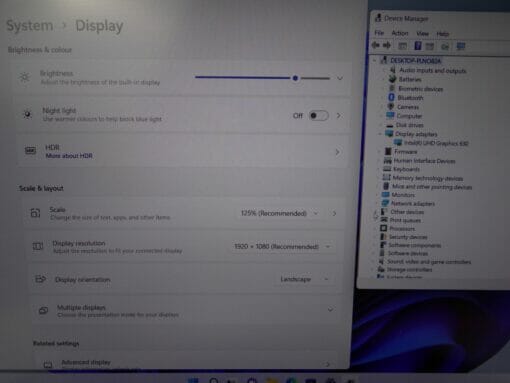Select Other devices in the device tree
The height and width of the screenshot is (383, 510).
pyautogui.click(x=407, y=212)
